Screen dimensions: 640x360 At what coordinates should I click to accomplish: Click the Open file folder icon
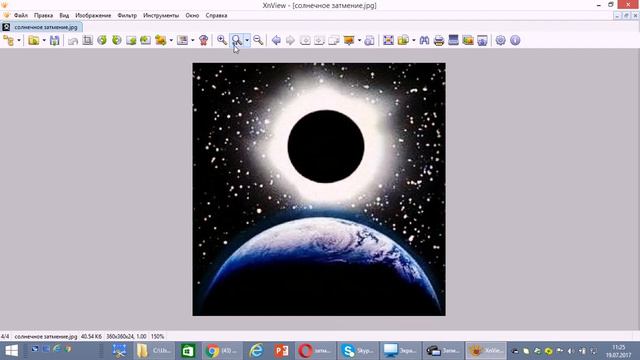click(x=34, y=40)
